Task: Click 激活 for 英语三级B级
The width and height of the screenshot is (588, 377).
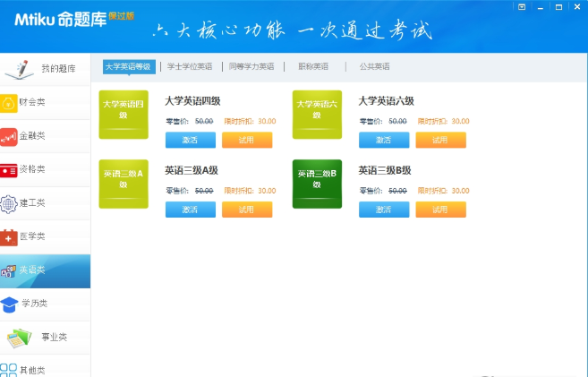Action: 384,210
